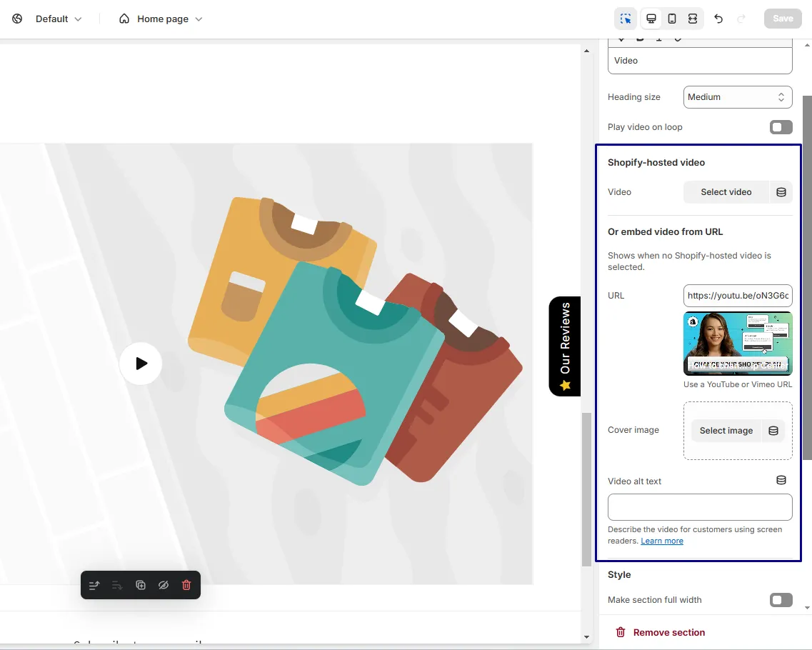Open the Learn more link
The width and height of the screenshot is (812, 650).
pos(662,541)
